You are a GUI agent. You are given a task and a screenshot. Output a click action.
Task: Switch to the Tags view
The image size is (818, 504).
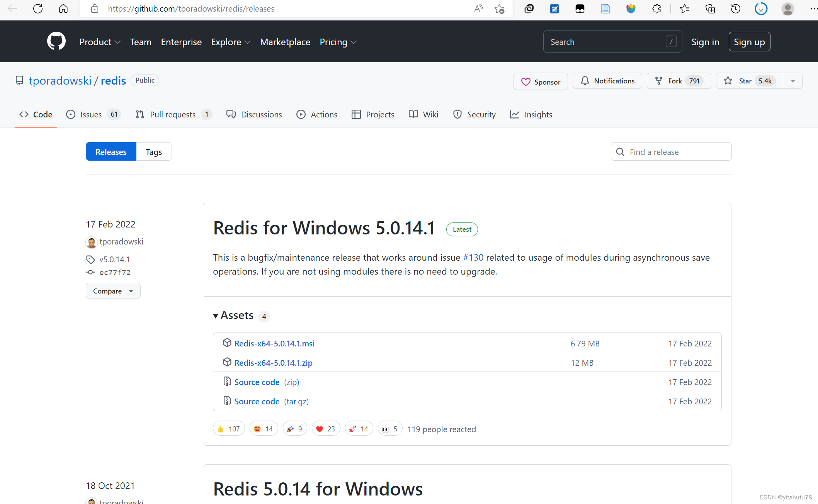[x=154, y=152]
